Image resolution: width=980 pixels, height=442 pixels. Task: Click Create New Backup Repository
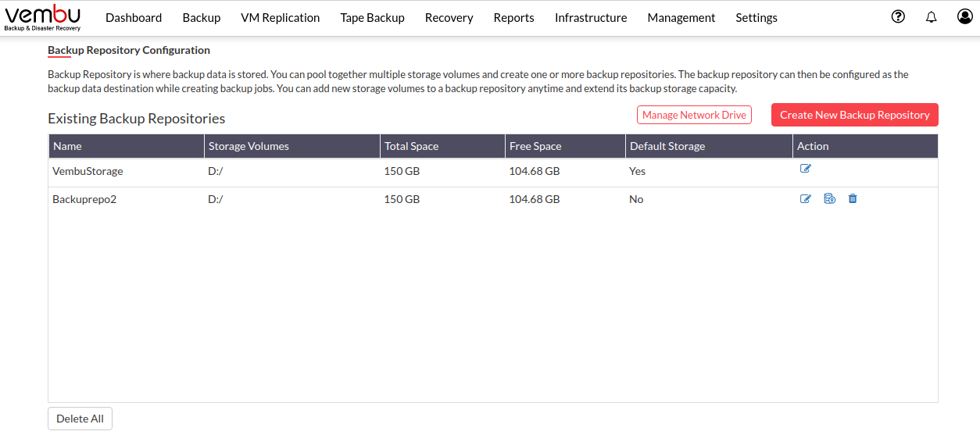coord(855,115)
